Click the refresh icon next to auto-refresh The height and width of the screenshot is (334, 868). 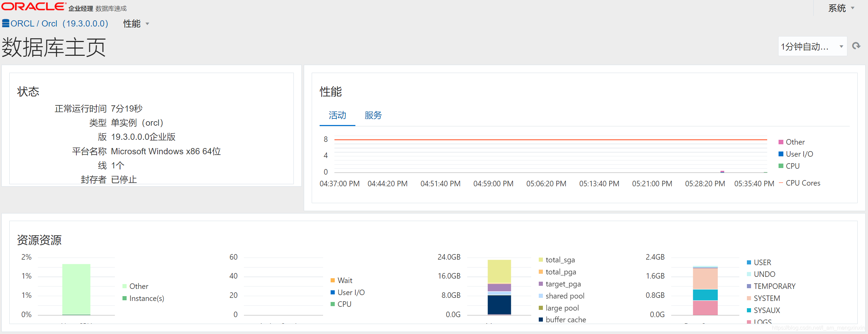[x=856, y=46]
